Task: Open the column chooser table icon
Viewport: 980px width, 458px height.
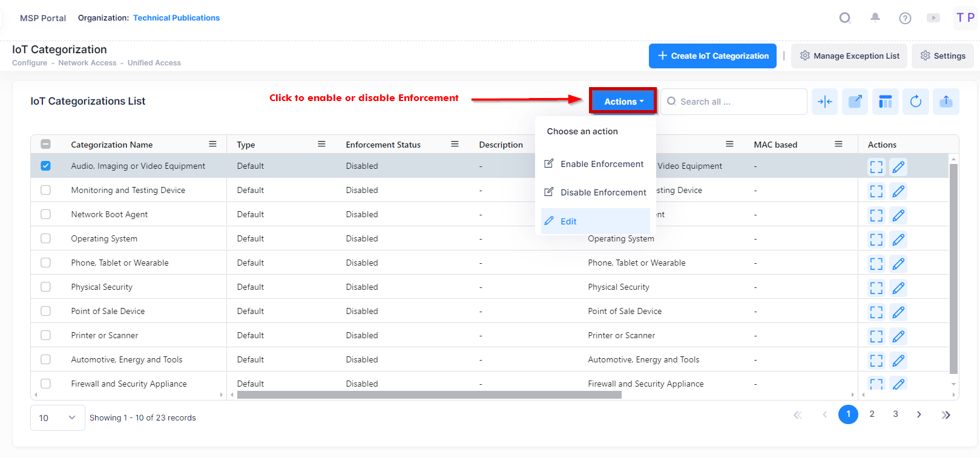Action: point(885,102)
